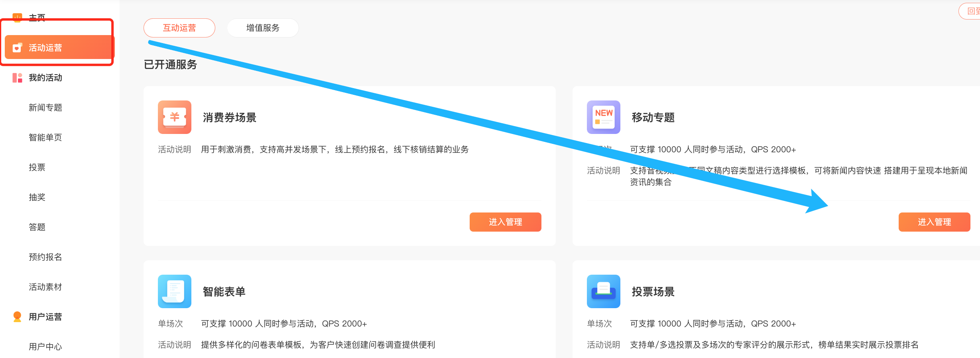This screenshot has height=358, width=980.
Task: Click the 移动专题 NEW icon
Action: (603, 117)
